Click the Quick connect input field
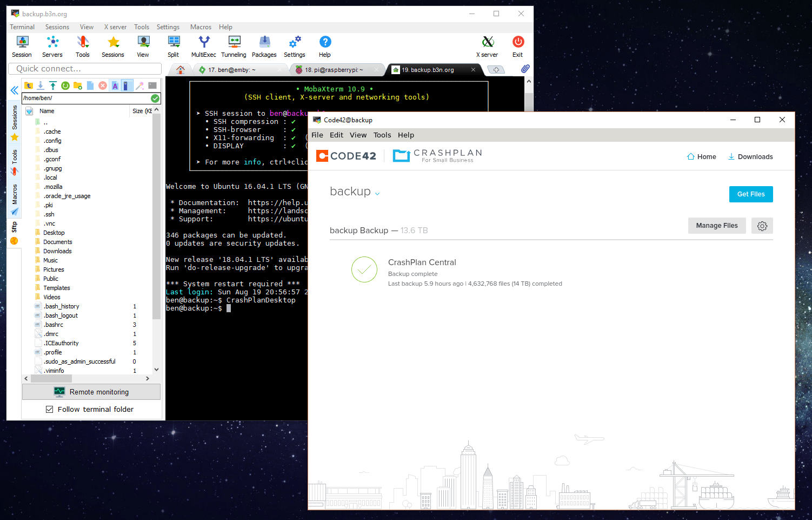This screenshot has width=812, height=520. (x=85, y=69)
